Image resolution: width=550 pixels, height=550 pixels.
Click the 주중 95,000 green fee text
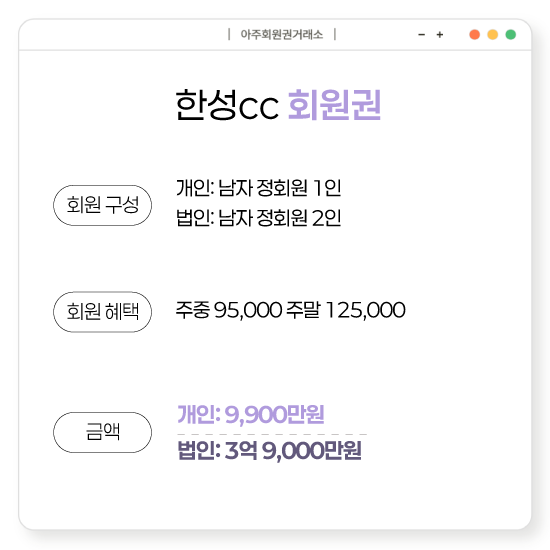229,310
